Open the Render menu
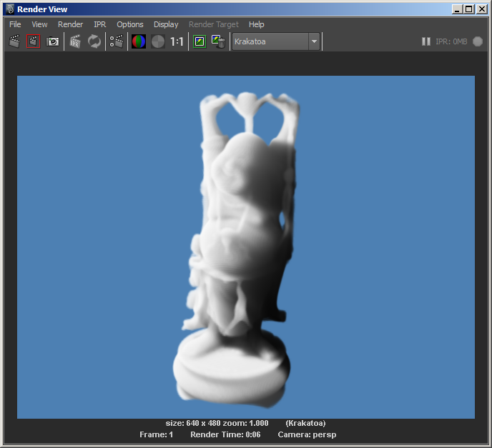This screenshot has height=448, width=492. [x=70, y=24]
